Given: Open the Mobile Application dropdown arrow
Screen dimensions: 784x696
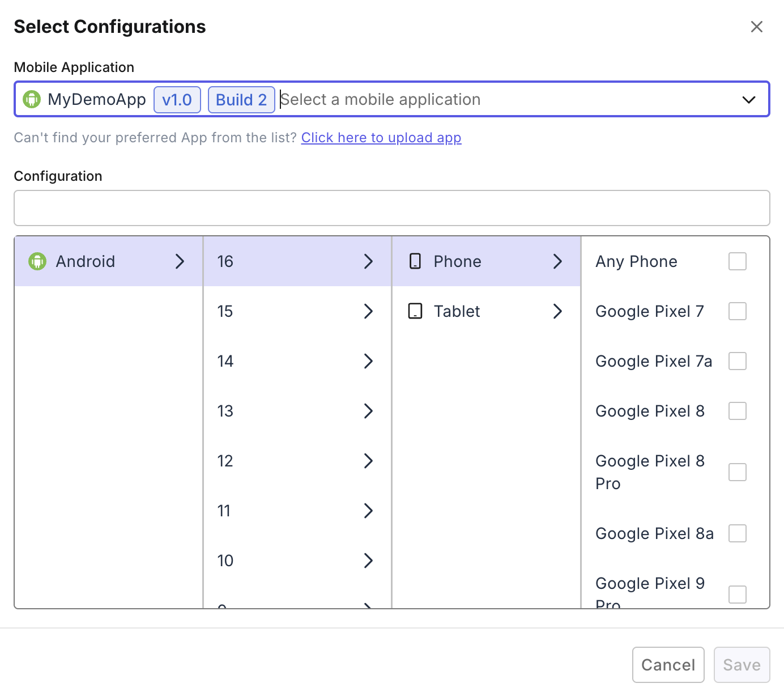Looking at the screenshot, I should [749, 100].
